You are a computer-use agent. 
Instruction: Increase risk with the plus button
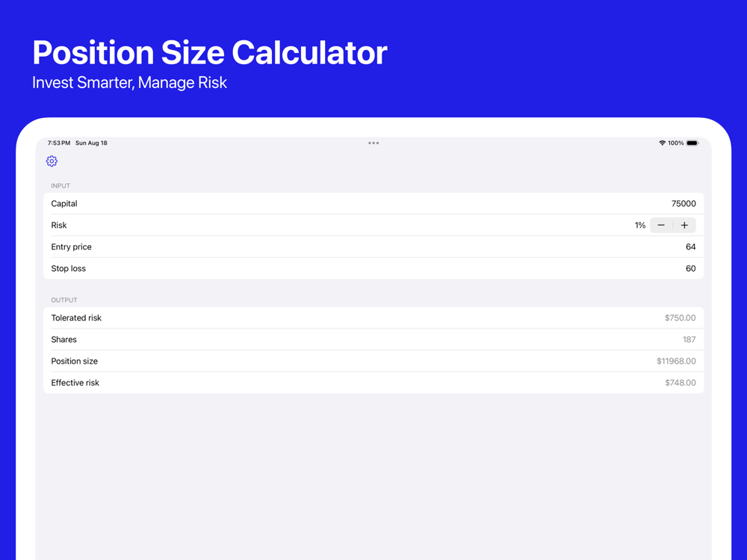click(x=684, y=225)
